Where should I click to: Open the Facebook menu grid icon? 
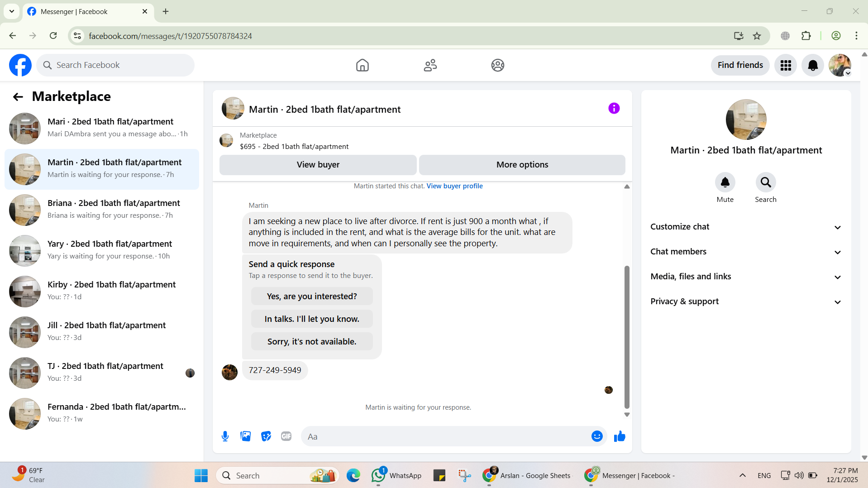tap(786, 65)
